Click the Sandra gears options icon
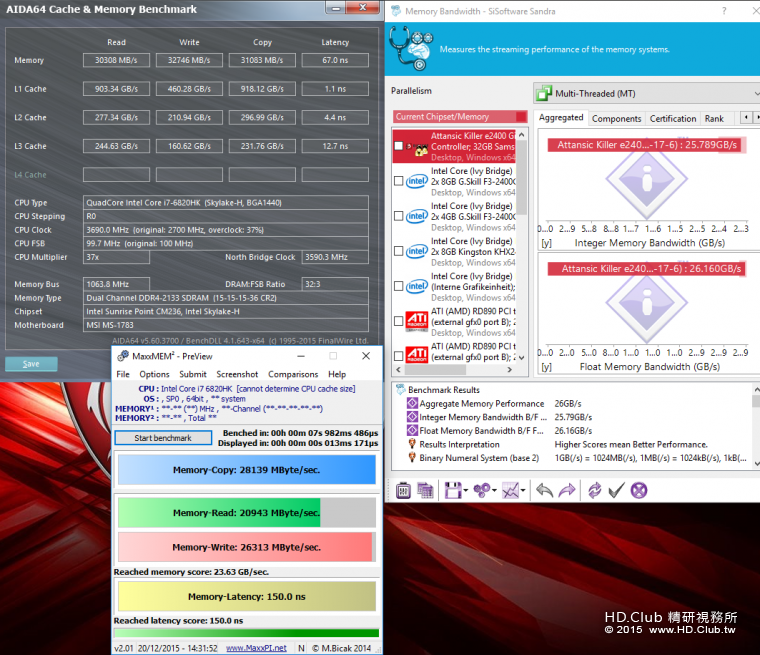Viewport: 760px width, 655px height. [482, 491]
